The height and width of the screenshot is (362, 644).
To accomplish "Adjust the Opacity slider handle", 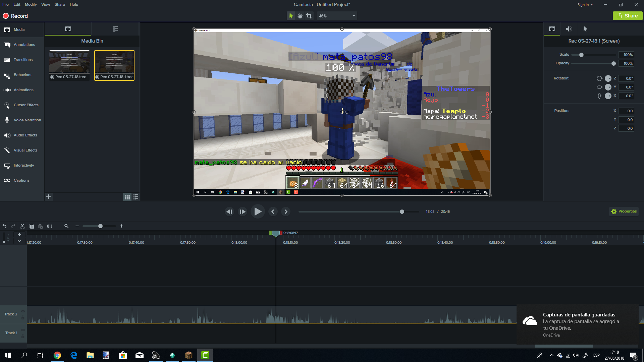I will [x=613, y=63].
